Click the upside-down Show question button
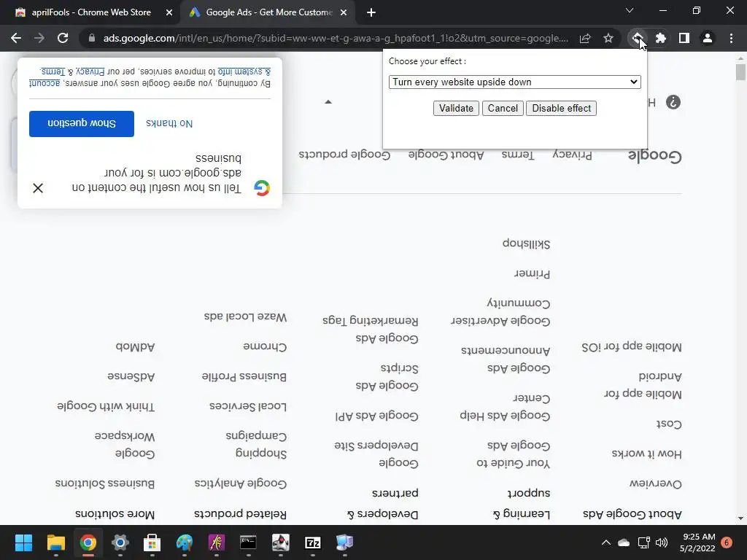The width and height of the screenshot is (747, 560). tap(82, 123)
